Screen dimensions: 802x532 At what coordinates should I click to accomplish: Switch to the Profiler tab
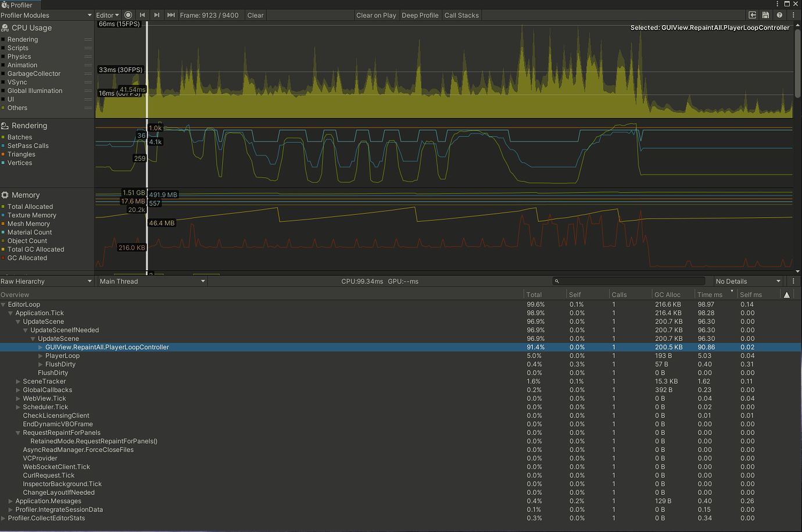click(x=20, y=4)
